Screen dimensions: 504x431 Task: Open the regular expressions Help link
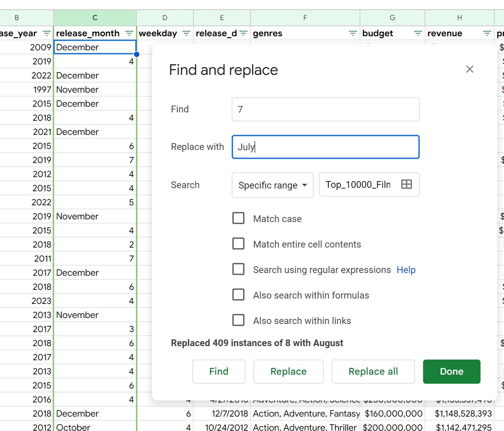(x=406, y=270)
